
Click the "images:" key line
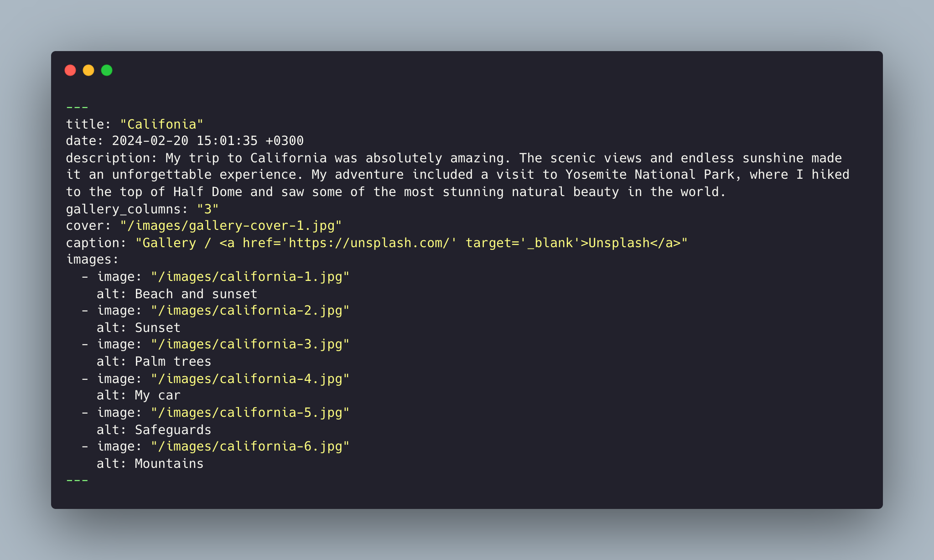tap(93, 259)
